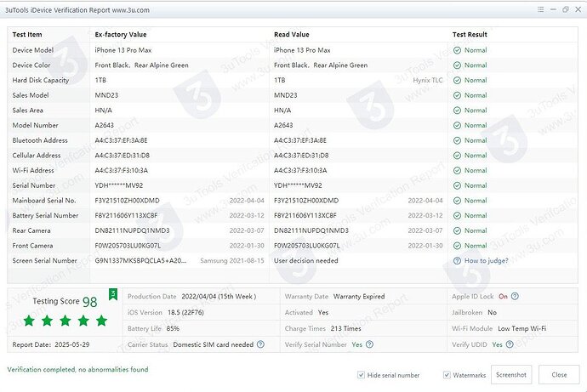Click the Testing Score 98 value

click(x=89, y=302)
